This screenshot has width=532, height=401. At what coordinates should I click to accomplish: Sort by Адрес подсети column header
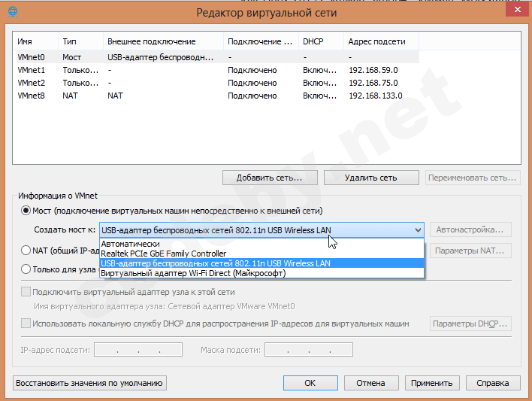point(382,41)
